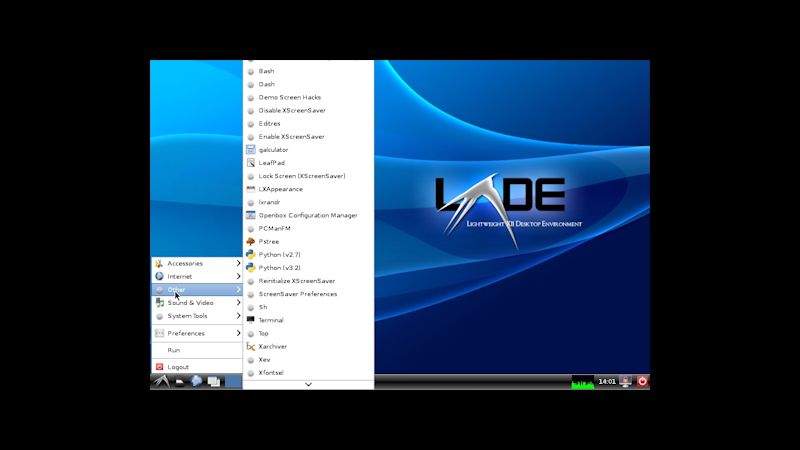Expand the Preferences submenu arrow
Viewport: 800px width, 450px height.
[x=238, y=333]
